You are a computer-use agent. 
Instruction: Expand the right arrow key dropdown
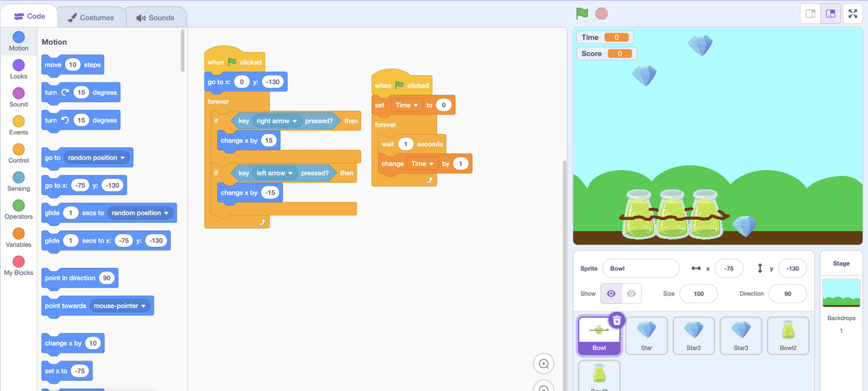tap(295, 121)
